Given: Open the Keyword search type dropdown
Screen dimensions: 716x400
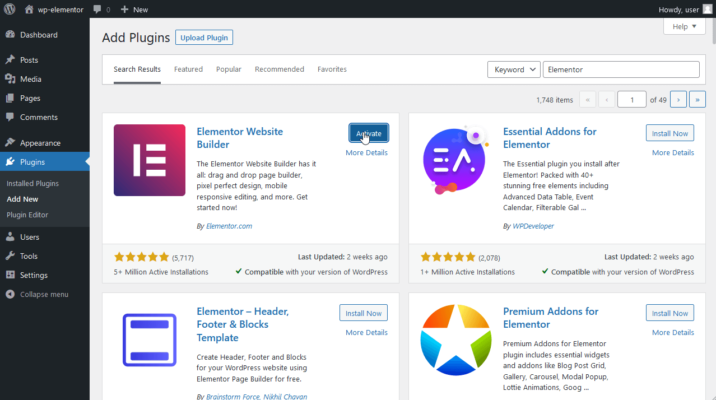Looking at the screenshot, I should click(513, 70).
